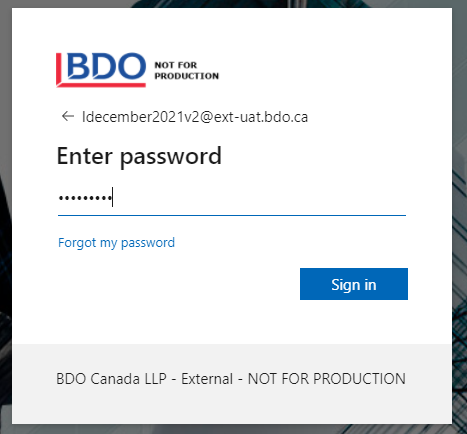Open the Forgot my password link
The width and height of the screenshot is (467, 434).
pos(116,243)
